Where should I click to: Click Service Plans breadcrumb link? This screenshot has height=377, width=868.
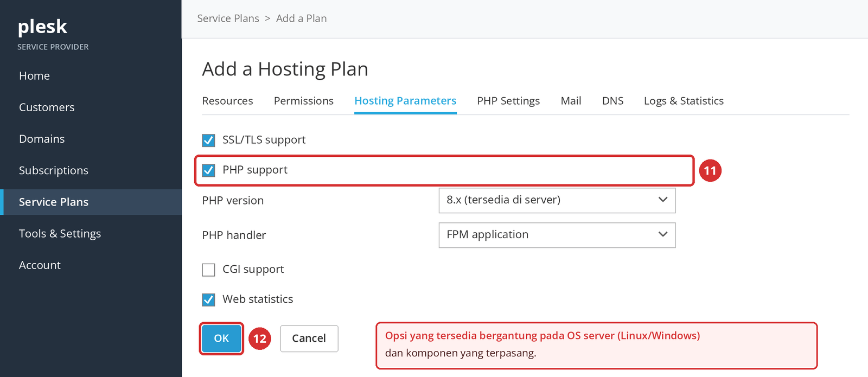(228, 18)
